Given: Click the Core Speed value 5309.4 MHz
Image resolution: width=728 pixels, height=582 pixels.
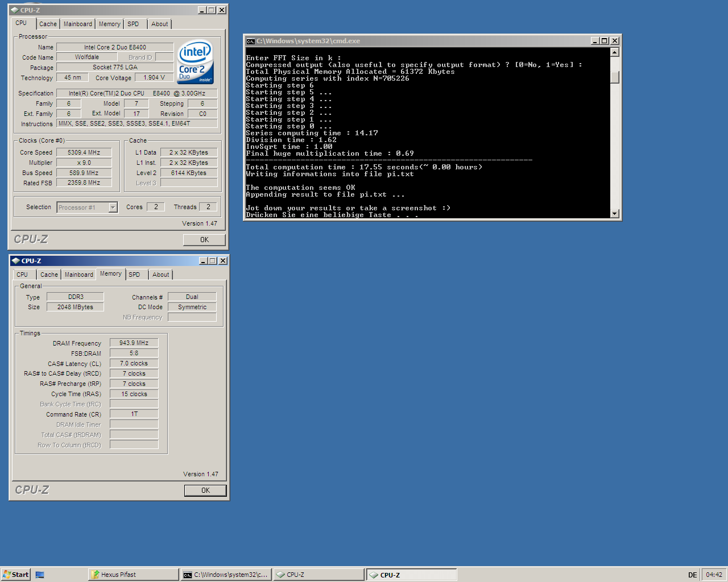Looking at the screenshot, I should coord(84,152).
